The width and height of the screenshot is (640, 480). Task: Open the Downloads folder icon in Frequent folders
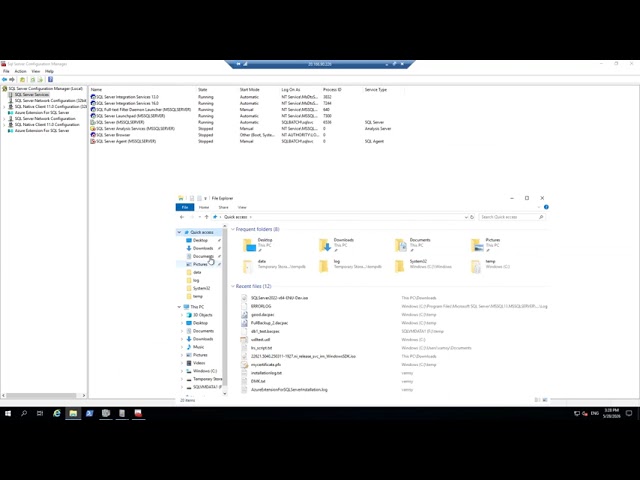(325, 245)
